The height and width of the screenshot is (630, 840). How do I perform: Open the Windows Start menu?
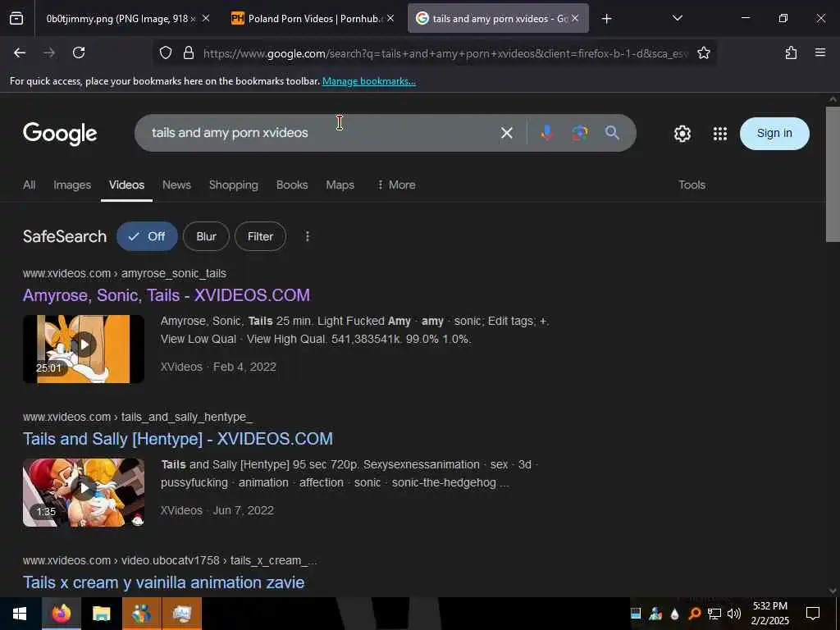[20, 614]
